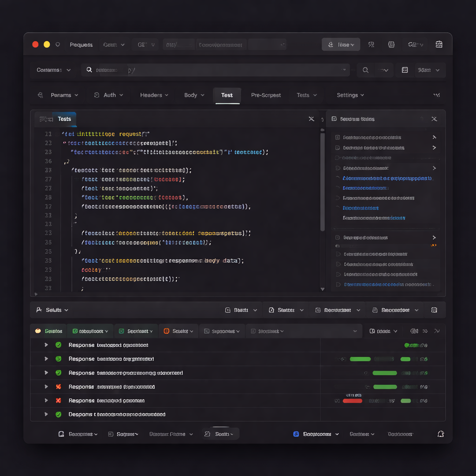This screenshot has height=476, width=476.
Task: Click the first red X failed-test icon
Action: click(59, 387)
